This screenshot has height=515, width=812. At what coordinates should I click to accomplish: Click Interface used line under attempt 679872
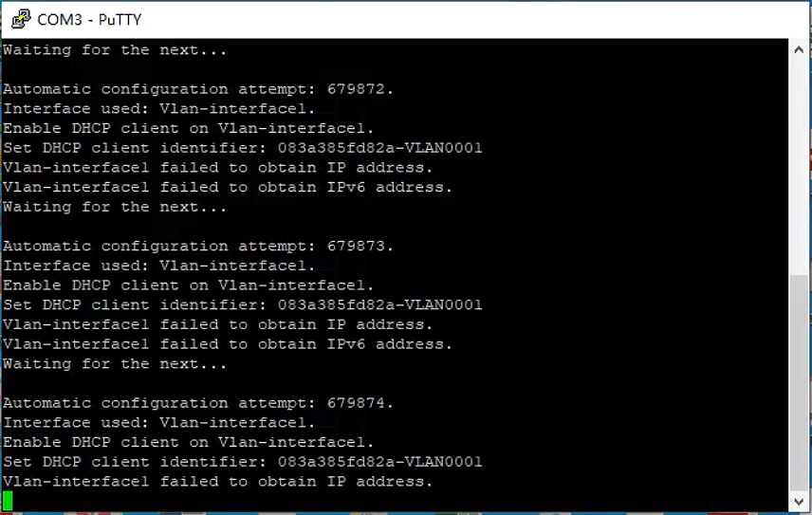pos(159,109)
